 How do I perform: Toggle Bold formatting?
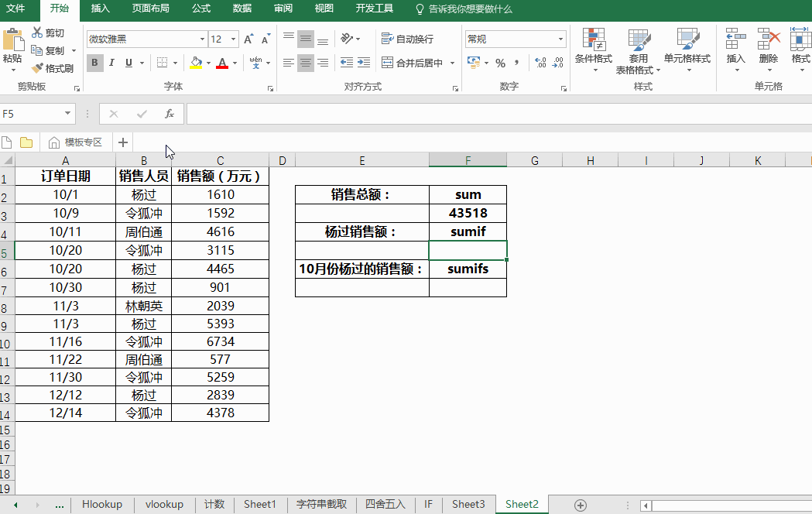point(94,63)
